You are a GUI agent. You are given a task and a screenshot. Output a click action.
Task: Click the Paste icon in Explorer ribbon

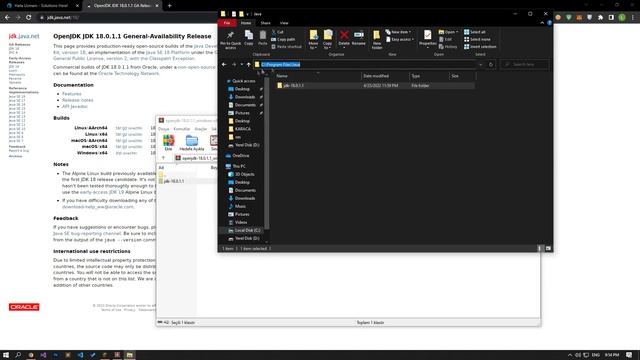coord(262,38)
